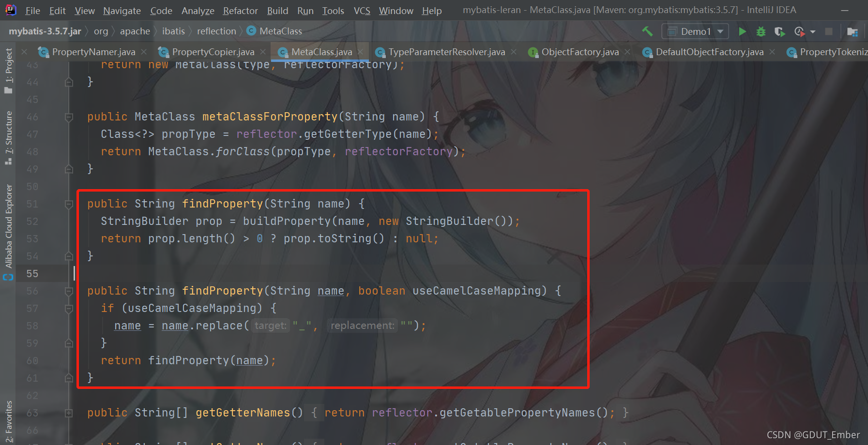This screenshot has height=445, width=868.
Task: Click the org breadcrumb segment
Action: (101, 31)
